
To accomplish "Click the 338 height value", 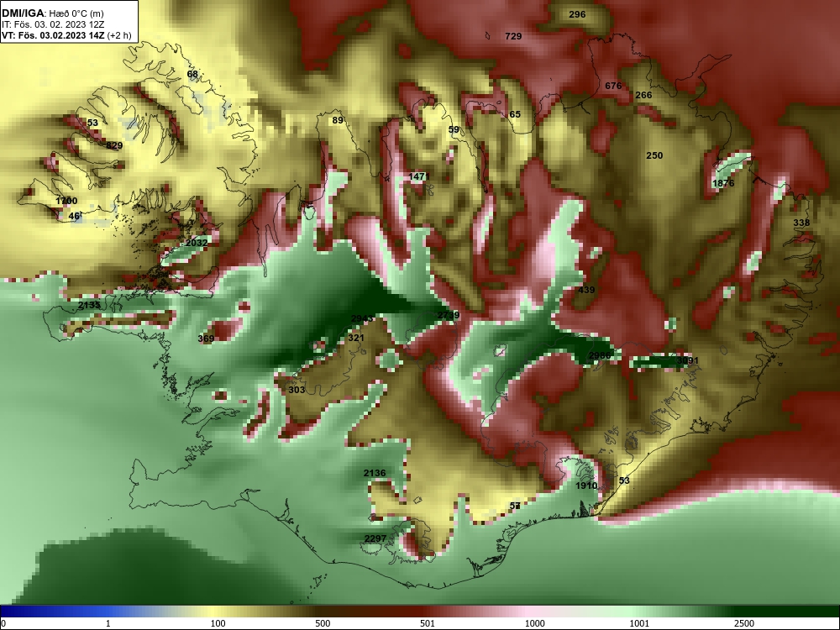I will pyautogui.click(x=801, y=223).
